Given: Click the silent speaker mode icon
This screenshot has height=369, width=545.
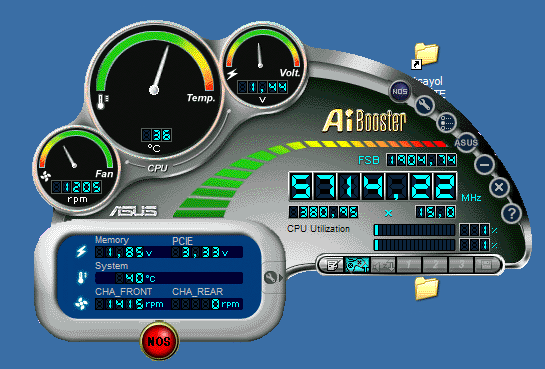Looking at the screenshot, I should [x=383, y=266].
